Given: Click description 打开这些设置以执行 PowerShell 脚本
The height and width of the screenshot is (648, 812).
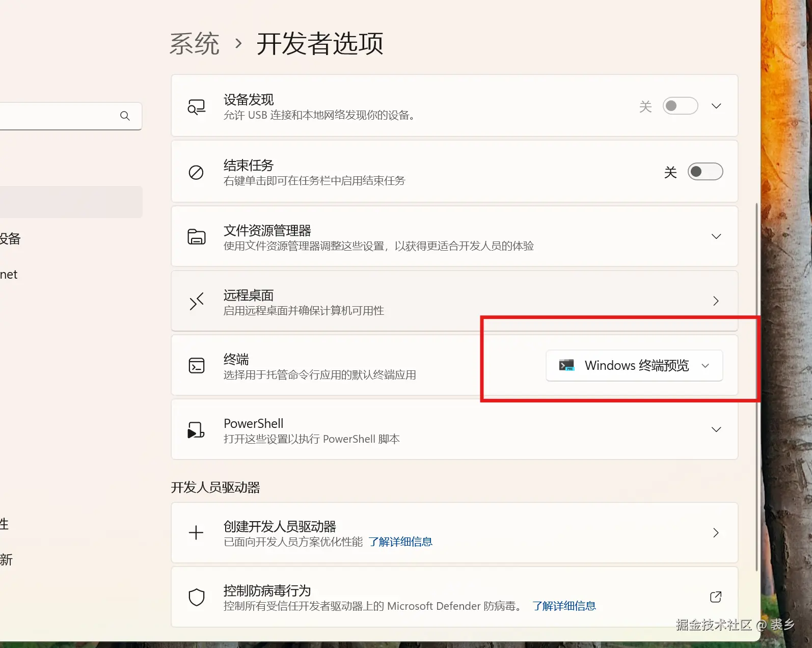Looking at the screenshot, I should (x=312, y=439).
